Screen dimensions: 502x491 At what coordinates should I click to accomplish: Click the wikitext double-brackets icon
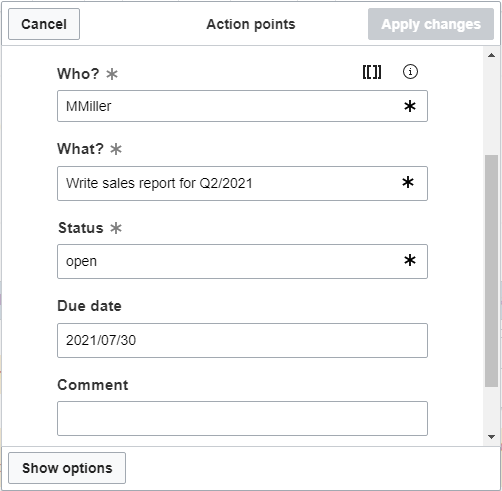pos(372,72)
